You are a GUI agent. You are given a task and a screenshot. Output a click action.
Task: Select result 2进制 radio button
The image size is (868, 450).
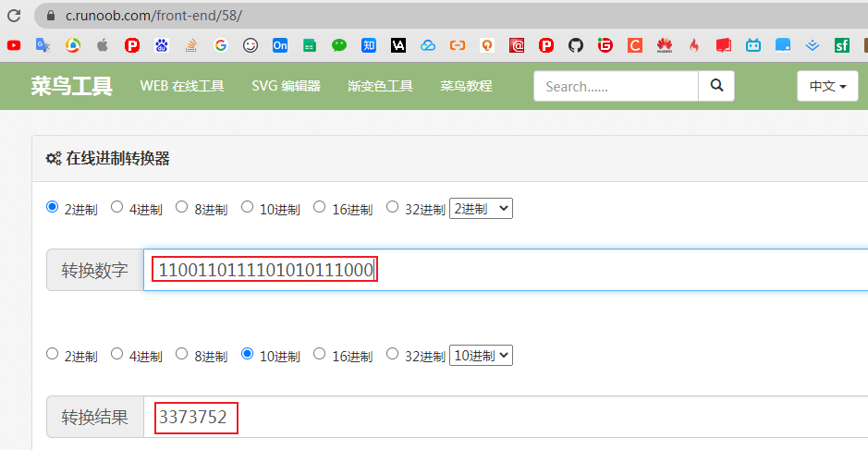(52, 354)
